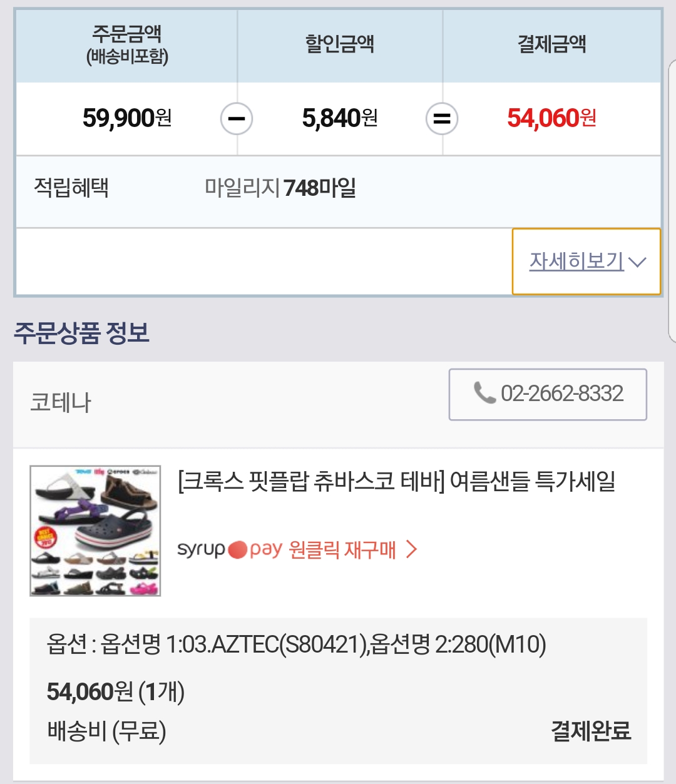This screenshot has height=784, width=676.
Task: Click the equals circle icon
Action: click(442, 119)
